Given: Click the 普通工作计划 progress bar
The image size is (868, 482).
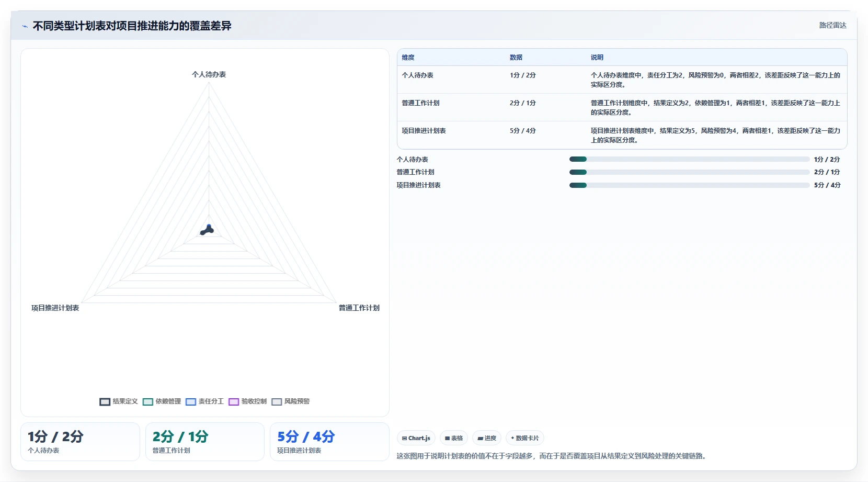Looking at the screenshot, I should [x=689, y=172].
